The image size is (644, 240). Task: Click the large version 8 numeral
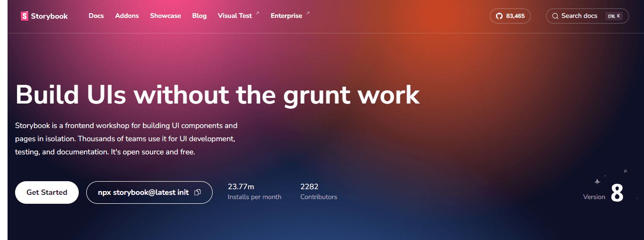tap(617, 193)
